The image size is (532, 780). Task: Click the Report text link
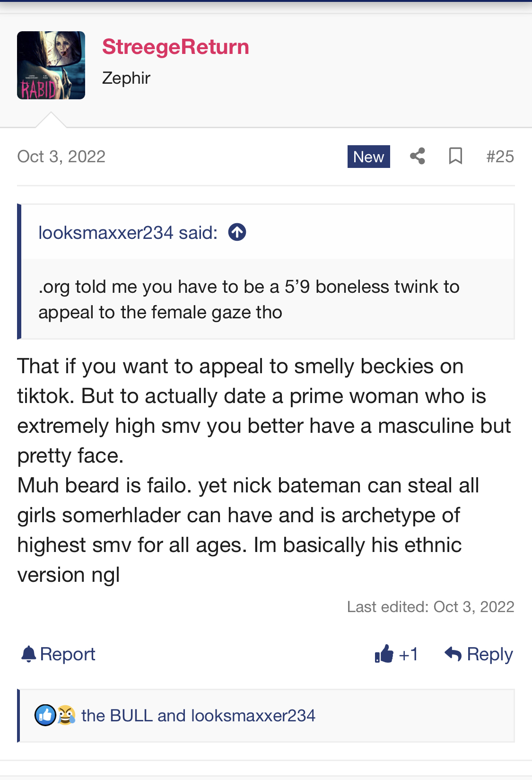(68, 655)
